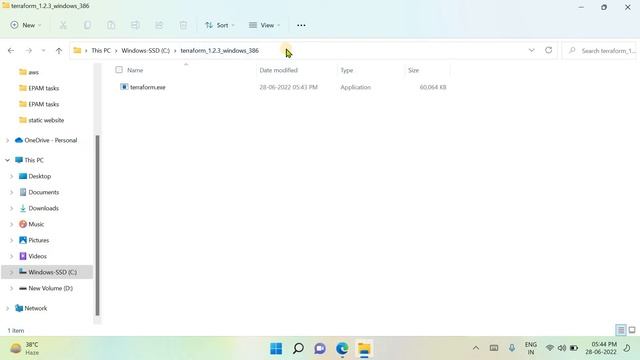Click the Copy toolbar icon
The height and width of the screenshot is (360, 640).
(x=87, y=25)
